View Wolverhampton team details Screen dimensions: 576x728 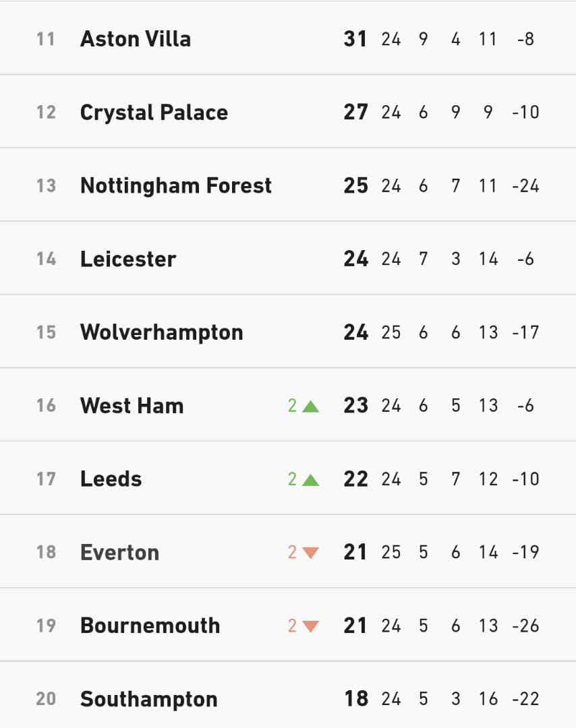pos(162,332)
